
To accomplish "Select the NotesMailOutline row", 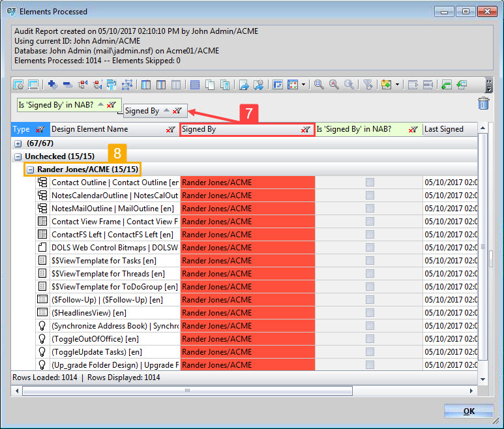I will (x=114, y=209).
